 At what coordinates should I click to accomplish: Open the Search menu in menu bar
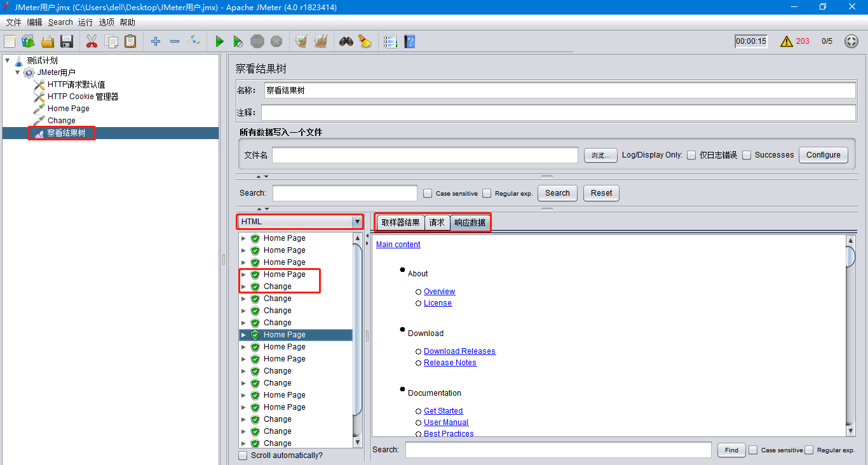(60, 22)
